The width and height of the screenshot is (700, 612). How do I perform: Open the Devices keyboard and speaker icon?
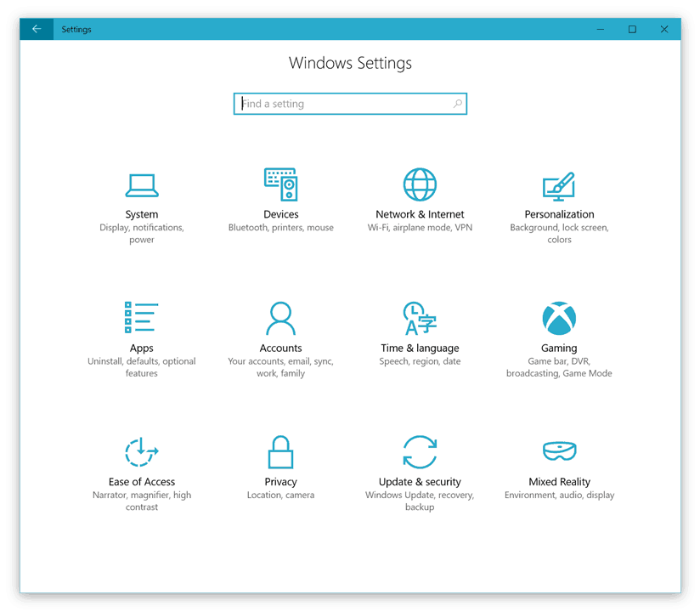(281, 184)
